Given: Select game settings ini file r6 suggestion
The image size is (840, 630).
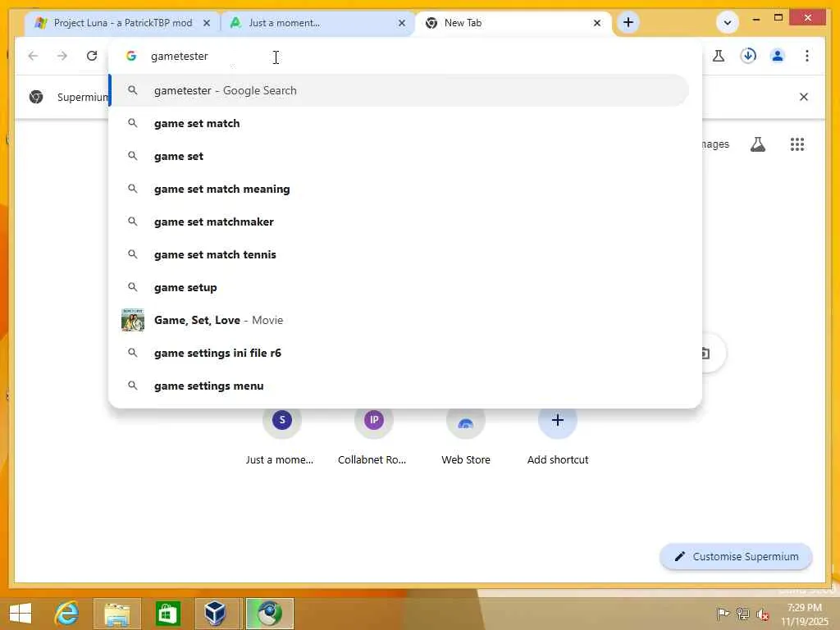Looking at the screenshot, I should click(x=399, y=353).
